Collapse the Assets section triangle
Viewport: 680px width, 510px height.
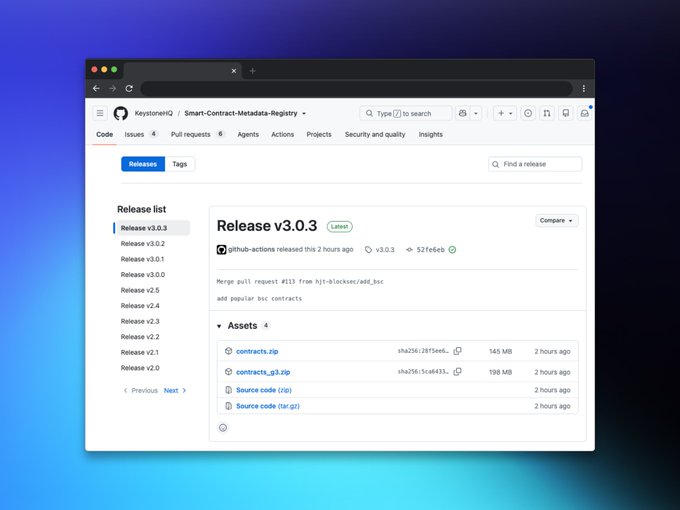219,326
